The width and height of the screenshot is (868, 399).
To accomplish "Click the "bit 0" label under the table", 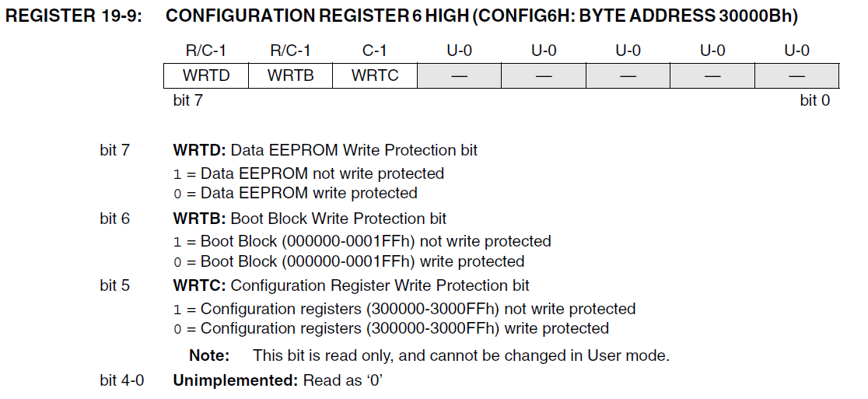I will (x=814, y=100).
